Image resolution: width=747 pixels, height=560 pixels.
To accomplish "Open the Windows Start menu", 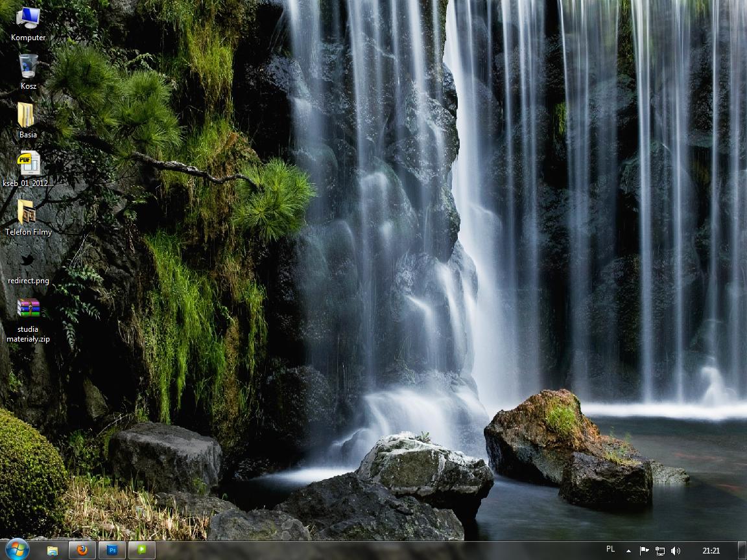I will 17,550.
